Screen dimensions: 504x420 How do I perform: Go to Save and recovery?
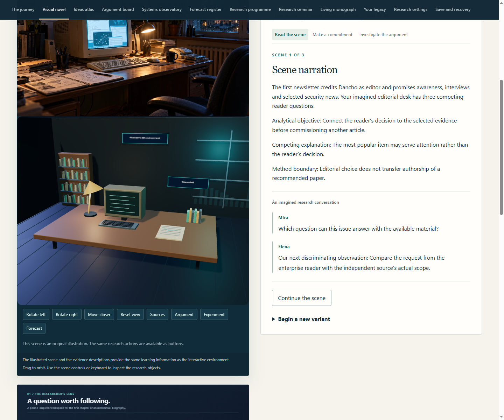point(453,9)
